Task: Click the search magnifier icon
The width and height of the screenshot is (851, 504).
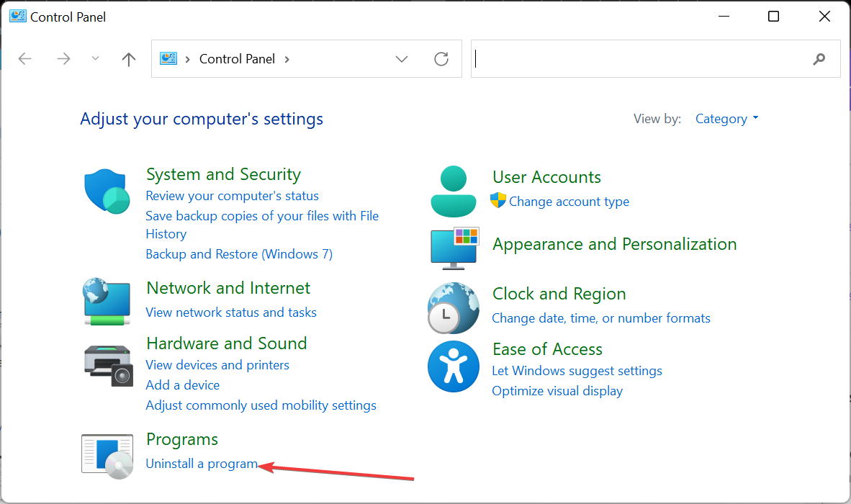Action: coord(819,59)
